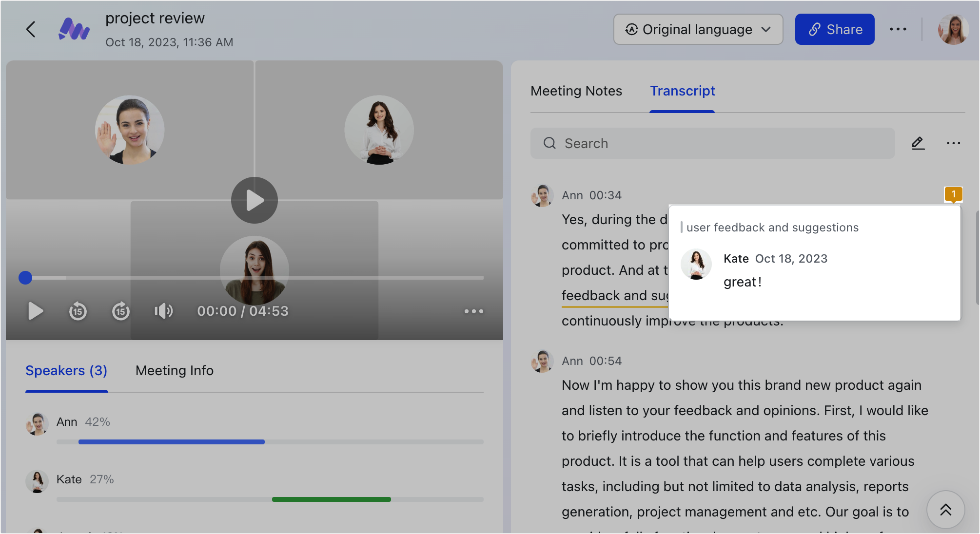Click the "great!" comment text
Image resolution: width=980 pixels, height=534 pixels.
pyautogui.click(x=743, y=282)
